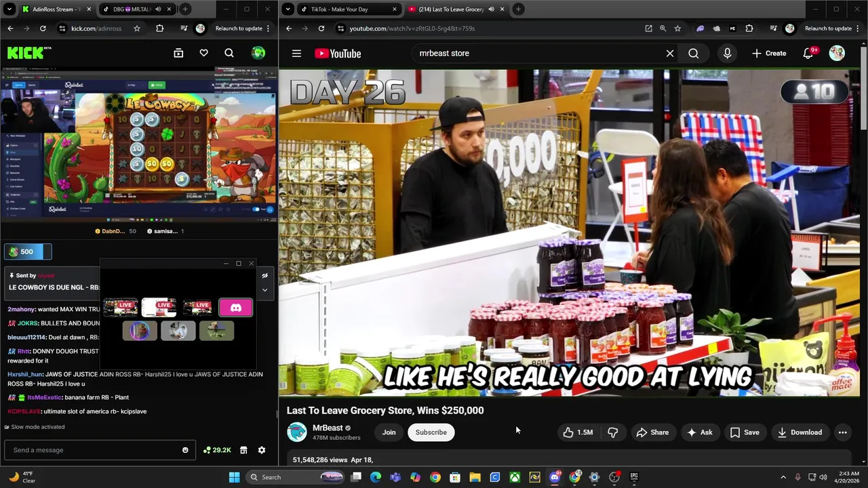Open Kick browse icon beside heart
This screenshot has height=488, width=868.
[x=178, y=53]
